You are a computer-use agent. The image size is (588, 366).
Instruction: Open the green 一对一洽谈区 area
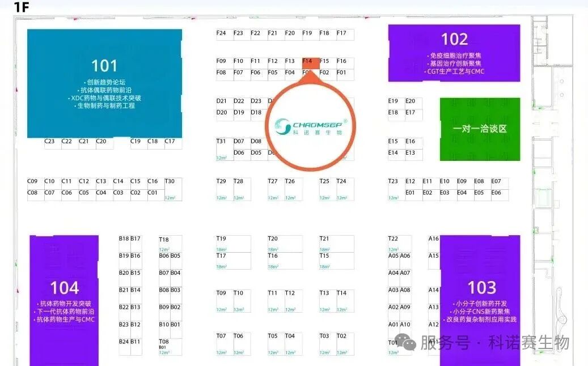click(x=480, y=129)
